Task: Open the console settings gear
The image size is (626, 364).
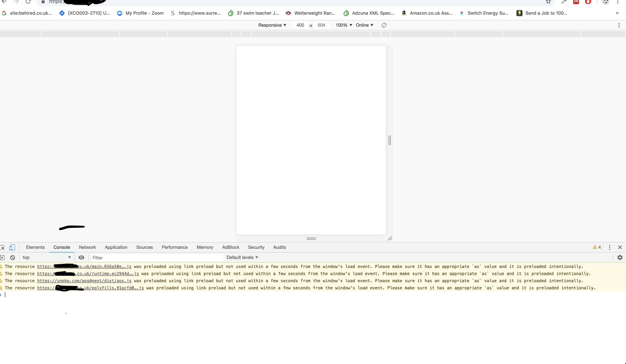Action: point(620,258)
